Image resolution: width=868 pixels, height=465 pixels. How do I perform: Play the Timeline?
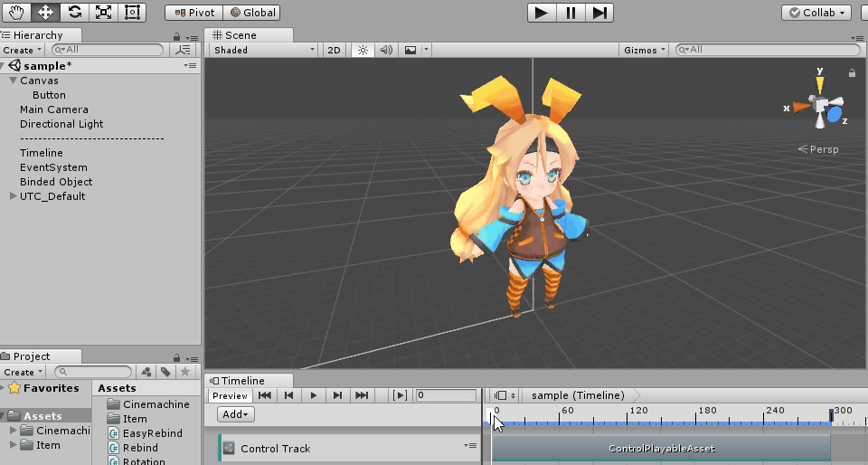tap(314, 395)
